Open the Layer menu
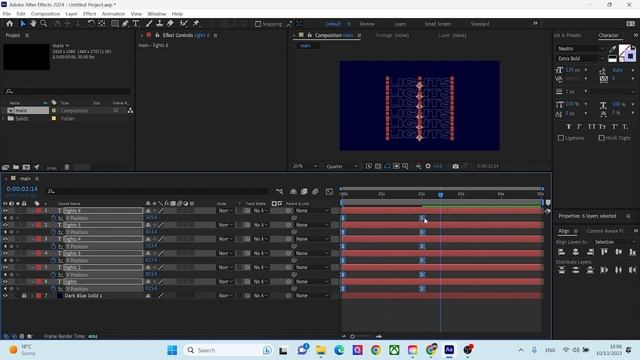The width and height of the screenshot is (640, 360). point(71,14)
